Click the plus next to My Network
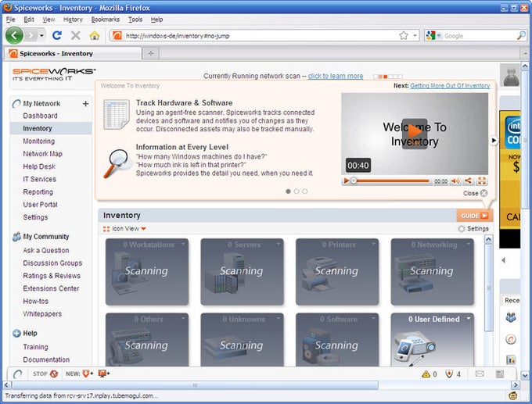 pyautogui.click(x=85, y=104)
